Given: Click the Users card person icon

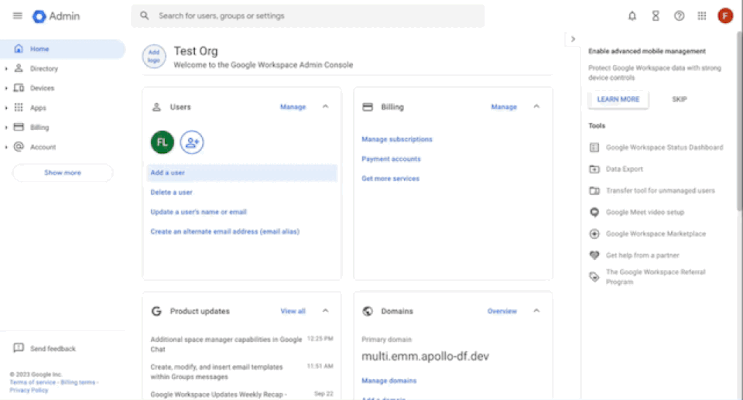Looking at the screenshot, I should point(156,107).
